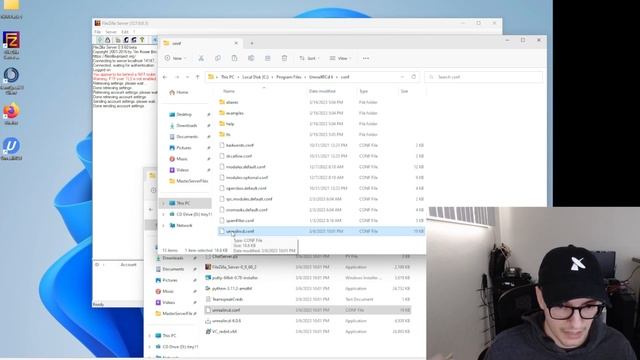Open the blue ring desktop shortcut below FileZilla
Image resolution: width=640 pixels, height=360 pixels.
[x=11, y=76]
